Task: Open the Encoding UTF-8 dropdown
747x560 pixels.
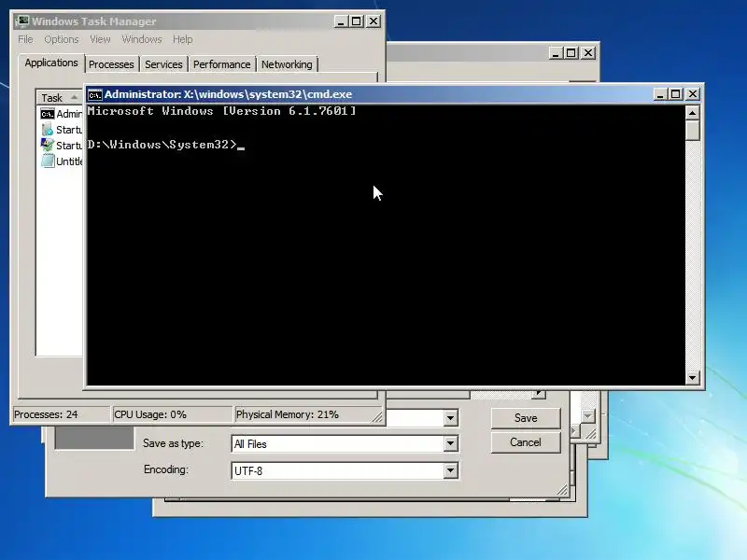Action: [450, 471]
